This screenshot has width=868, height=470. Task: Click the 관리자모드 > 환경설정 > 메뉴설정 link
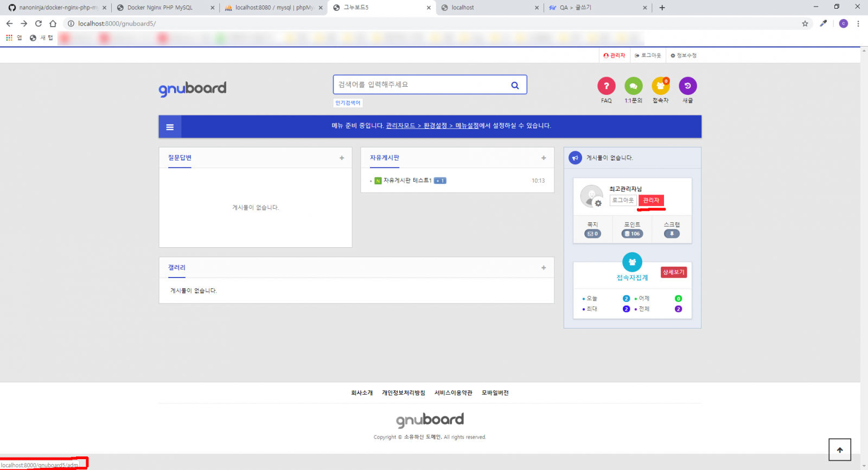pyautogui.click(x=432, y=126)
